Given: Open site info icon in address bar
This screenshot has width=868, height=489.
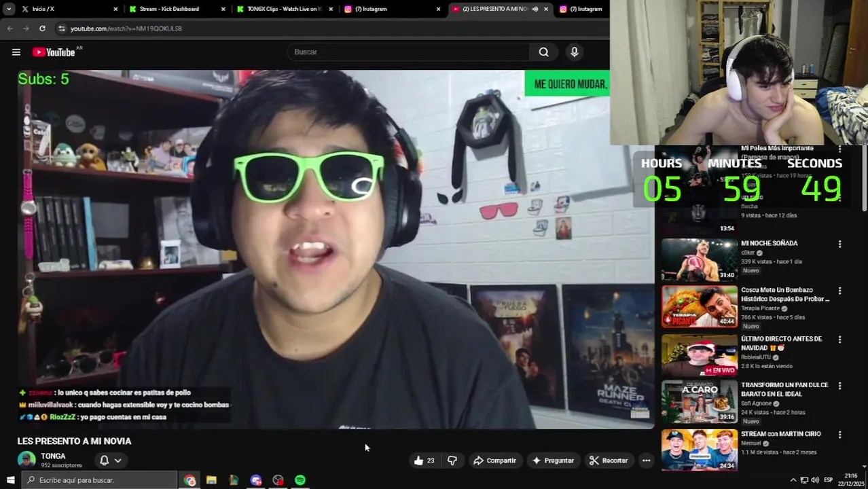Looking at the screenshot, I should click(x=62, y=29).
